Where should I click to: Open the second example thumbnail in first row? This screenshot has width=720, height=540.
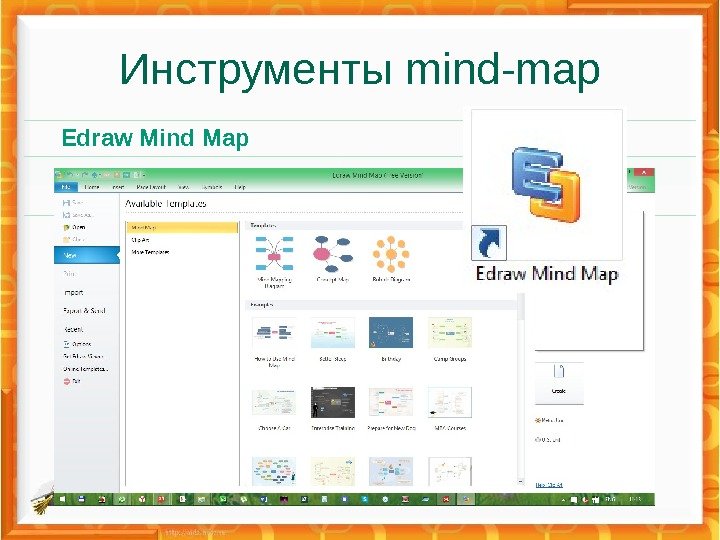pyautogui.click(x=332, y=332)
